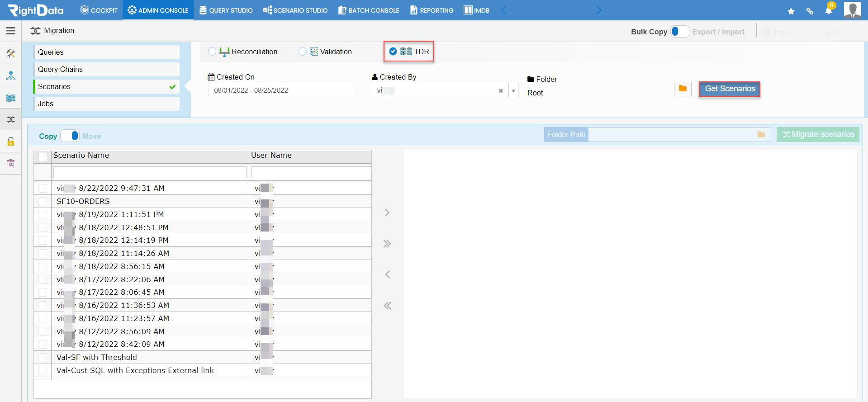Click the Migration shuffle icon in title

(35, 31)
